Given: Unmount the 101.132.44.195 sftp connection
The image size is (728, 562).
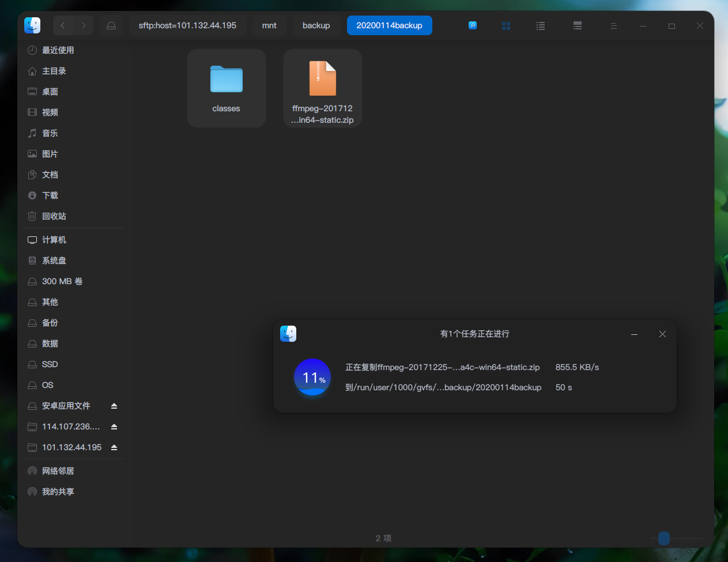Looking at the screenshot, I should pyautogui.click(x=114, y=447).
